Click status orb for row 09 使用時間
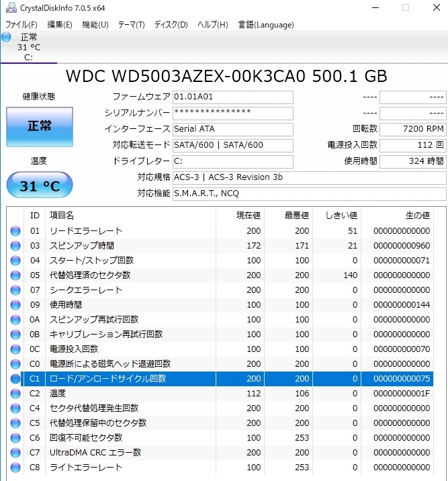 [x=15, y=305]
